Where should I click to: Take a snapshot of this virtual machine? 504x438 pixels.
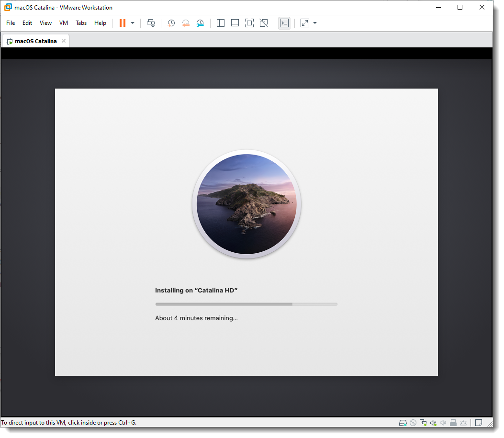[171, 23]
